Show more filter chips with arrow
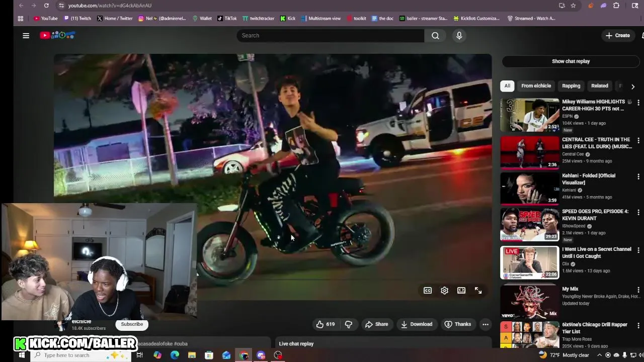 coord(633,86)
